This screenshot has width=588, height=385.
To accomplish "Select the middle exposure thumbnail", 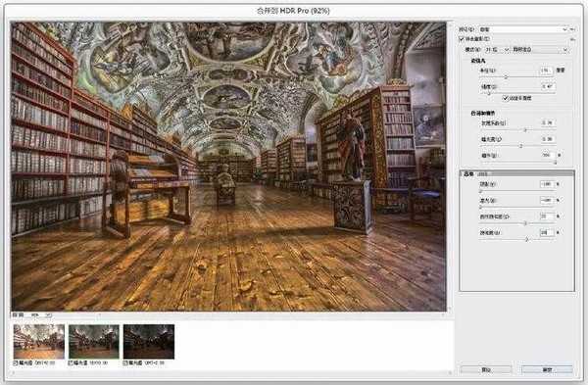I will click(x=94, y=342).
